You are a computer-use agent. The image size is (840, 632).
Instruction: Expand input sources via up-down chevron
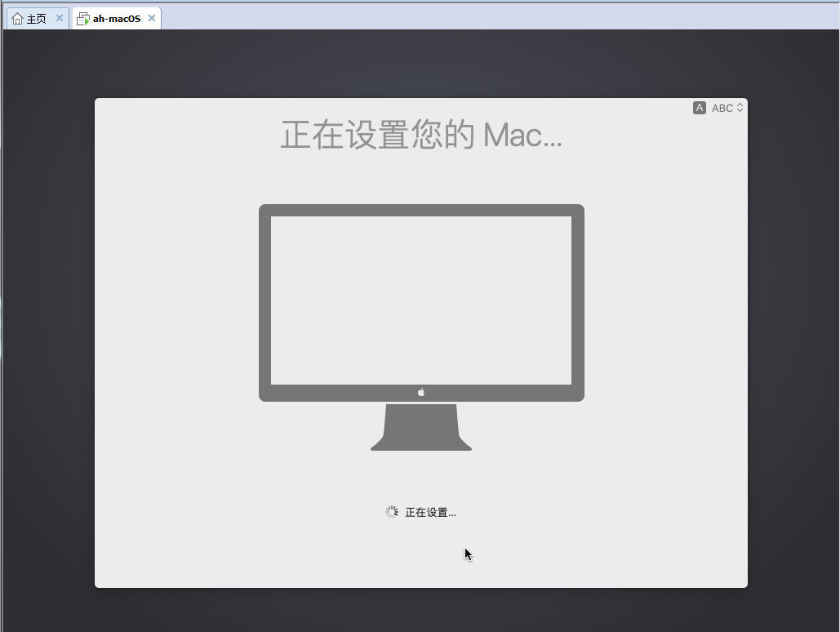pos(740,108)
